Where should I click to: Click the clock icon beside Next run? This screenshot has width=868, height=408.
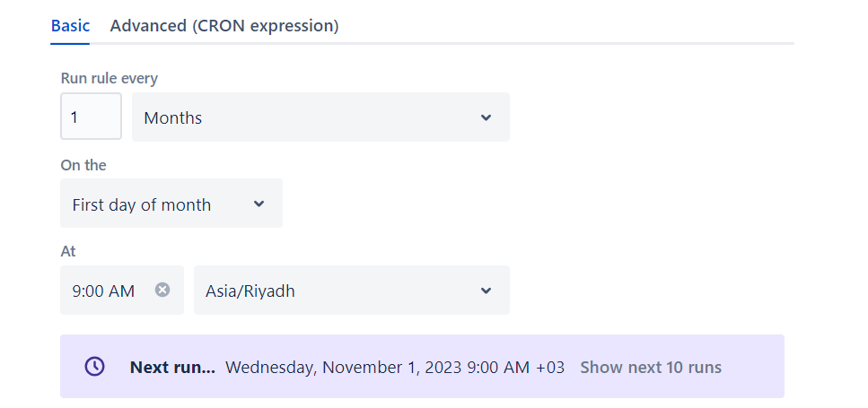coord(94,367)
